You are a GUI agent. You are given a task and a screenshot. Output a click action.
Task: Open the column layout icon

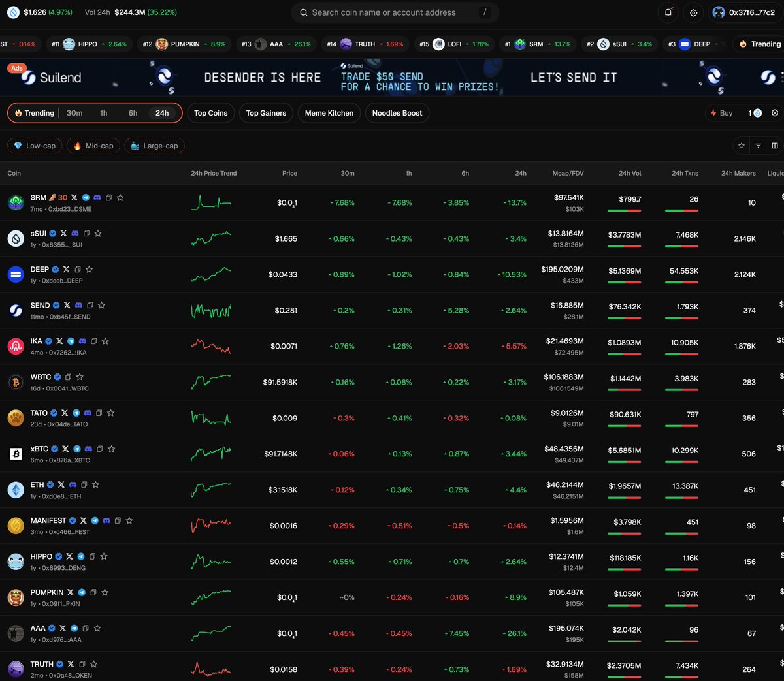[x=775, y=146]
